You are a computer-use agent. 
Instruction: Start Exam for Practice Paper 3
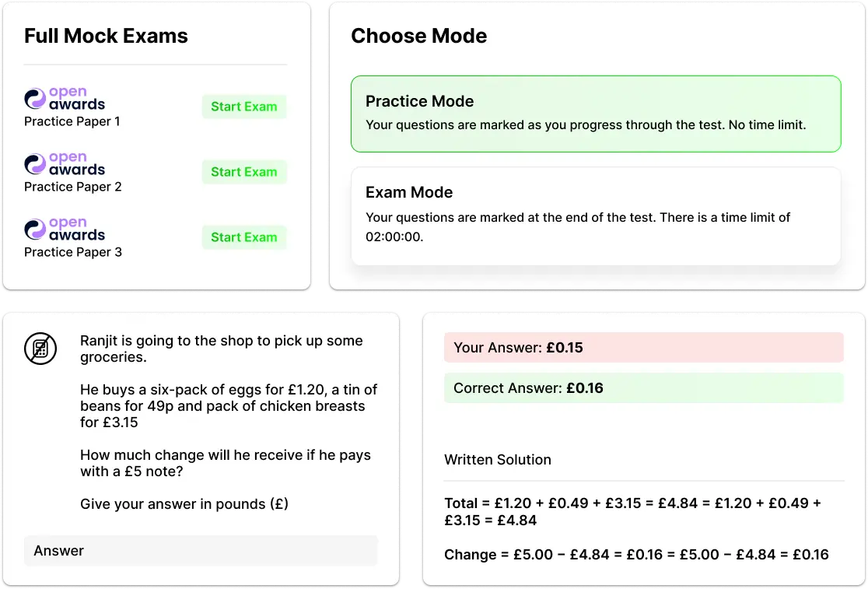[243, 237]
